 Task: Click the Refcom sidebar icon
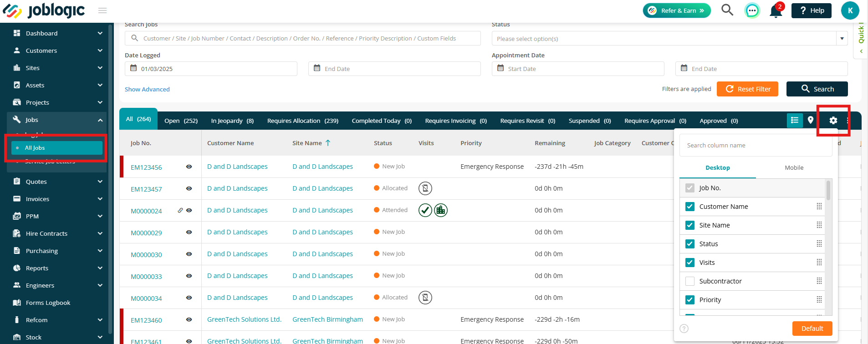point(17,320)
